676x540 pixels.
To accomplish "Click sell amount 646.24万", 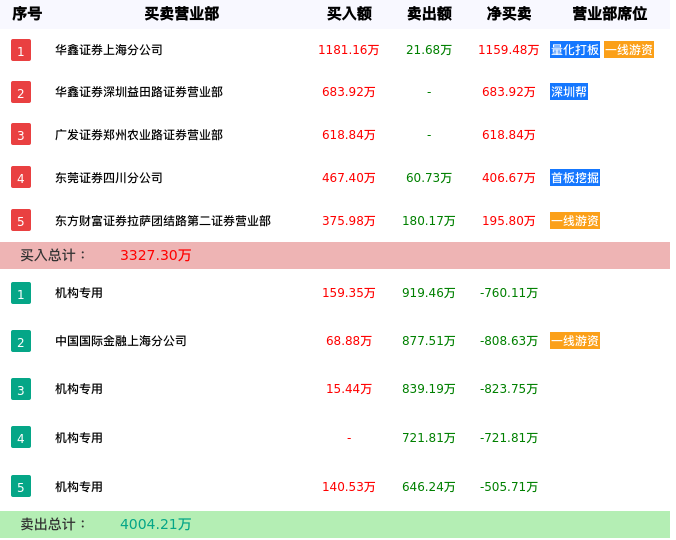I will 429,487.
